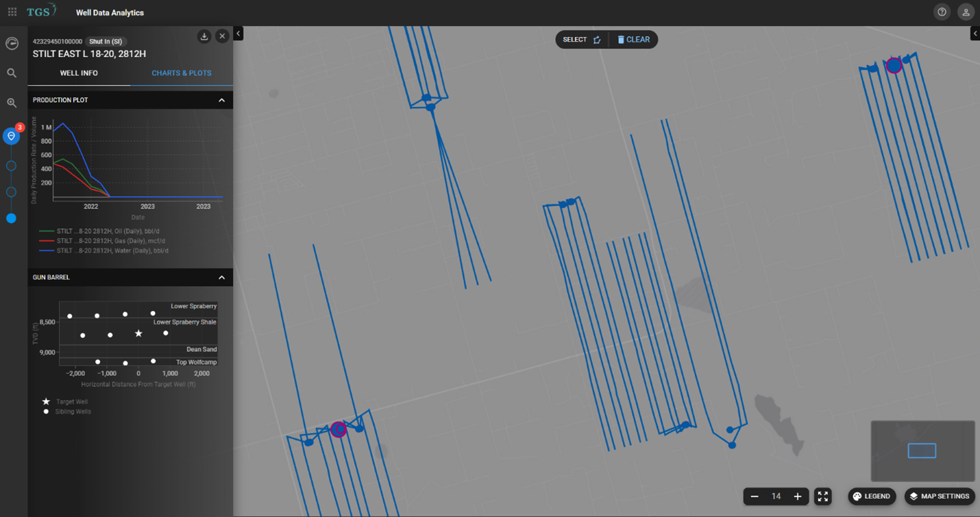Select the second empty workflow step circle
The height and width of the screenshot is (517, 980).
click(x=11, y=192)
